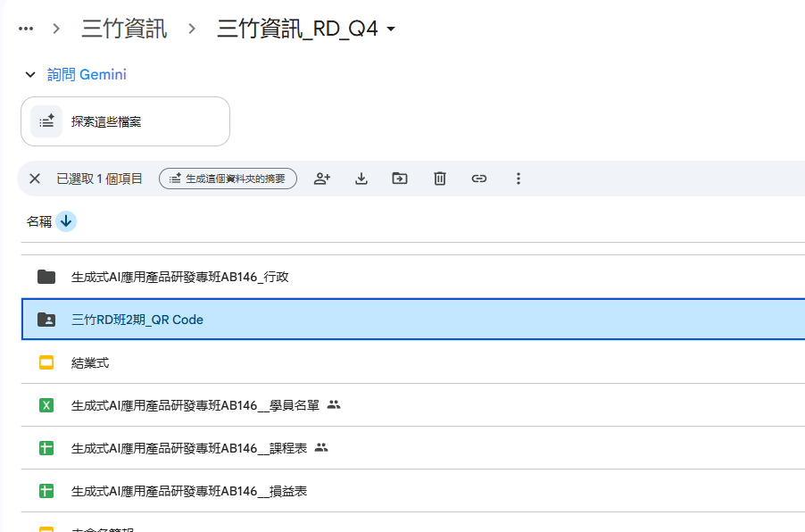805x532 pixels.
Task: Click the Slides icon next to 結業式
Action: [46, 362]
